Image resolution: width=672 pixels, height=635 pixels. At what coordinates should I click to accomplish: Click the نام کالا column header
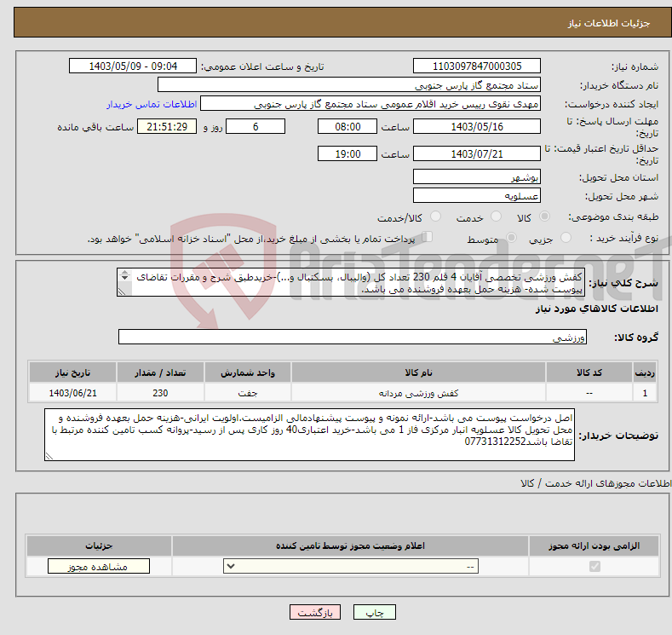point(418,372)
